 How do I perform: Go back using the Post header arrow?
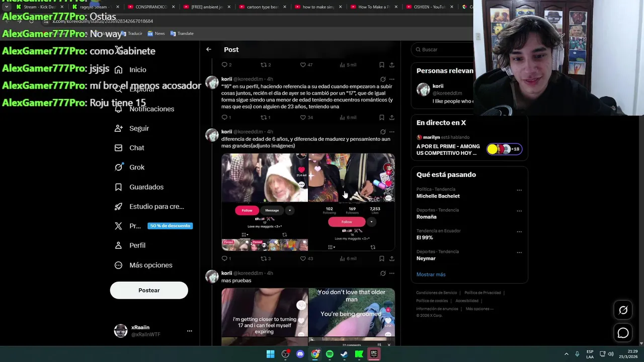pos(209,49)
